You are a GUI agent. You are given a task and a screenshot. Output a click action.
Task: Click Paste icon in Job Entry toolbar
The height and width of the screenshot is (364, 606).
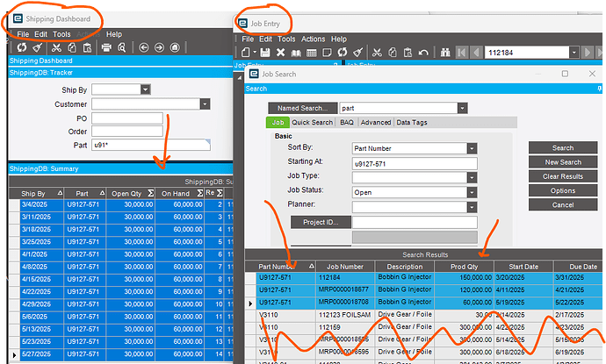(408, 52)
